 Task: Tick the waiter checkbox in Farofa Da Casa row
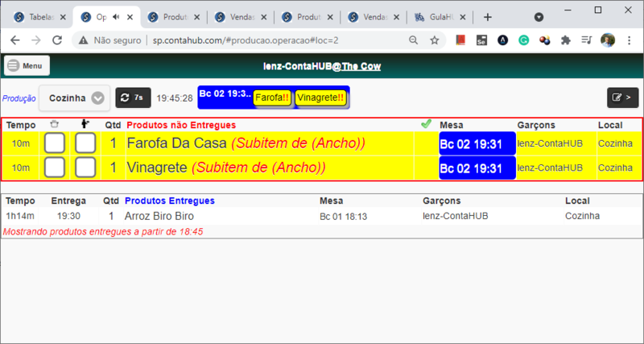85,143
